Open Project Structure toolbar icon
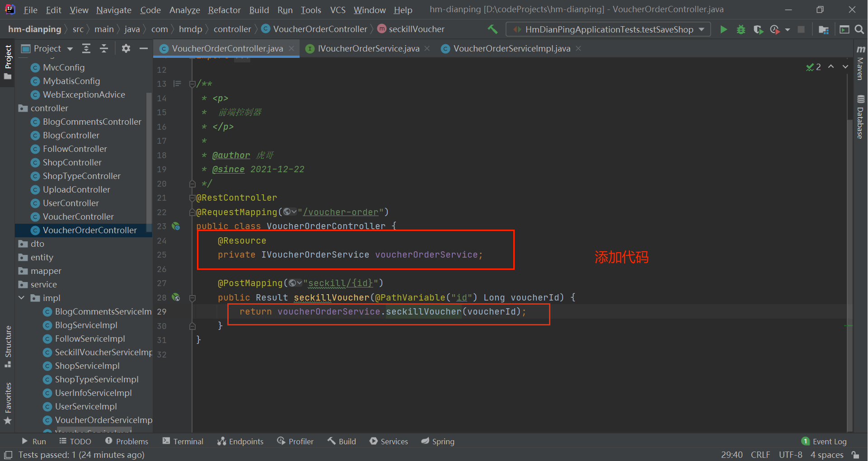The image size is (868, 461). (x=823, y=29)
